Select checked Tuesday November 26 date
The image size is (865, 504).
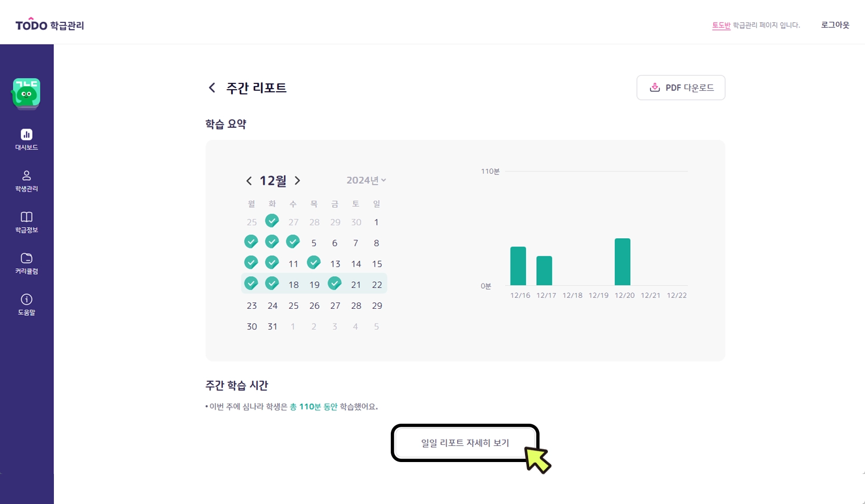tap(272, 221)
